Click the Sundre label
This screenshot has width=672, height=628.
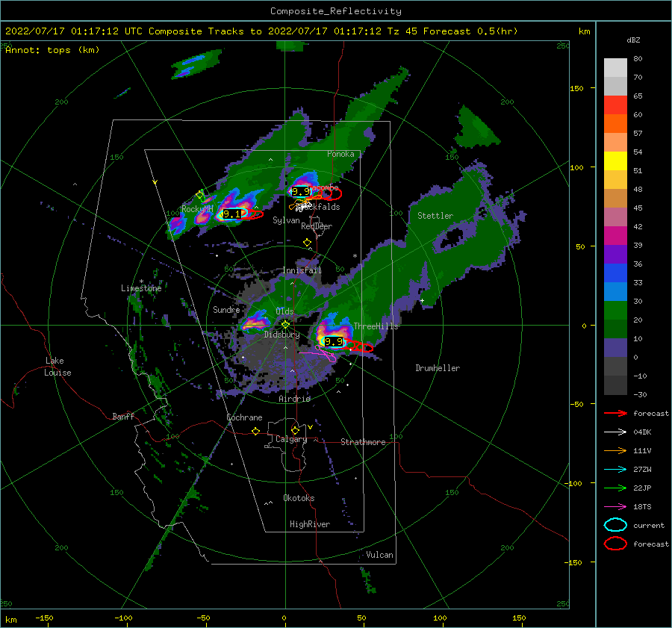pos(226,309)
